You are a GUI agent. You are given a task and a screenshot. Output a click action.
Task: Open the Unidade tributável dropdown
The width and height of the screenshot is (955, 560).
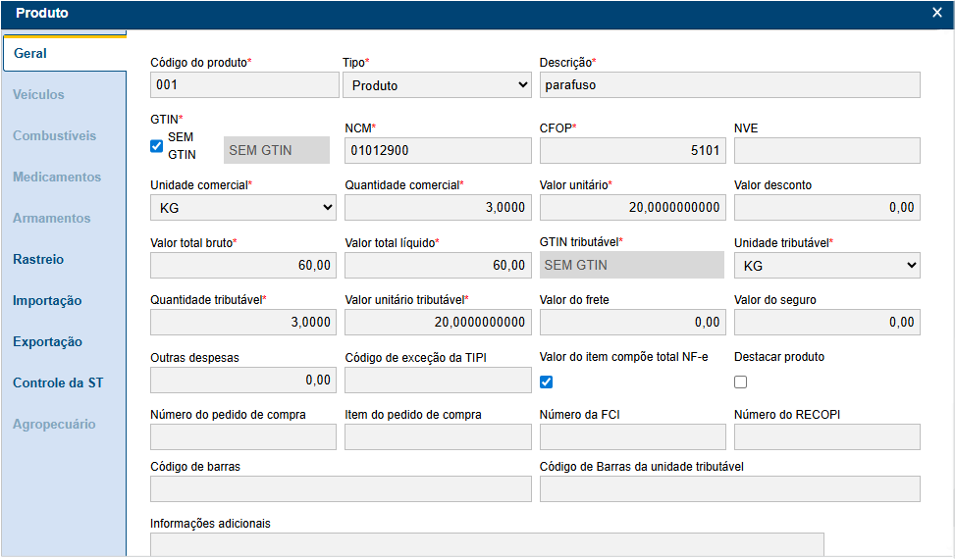point(826,265)
